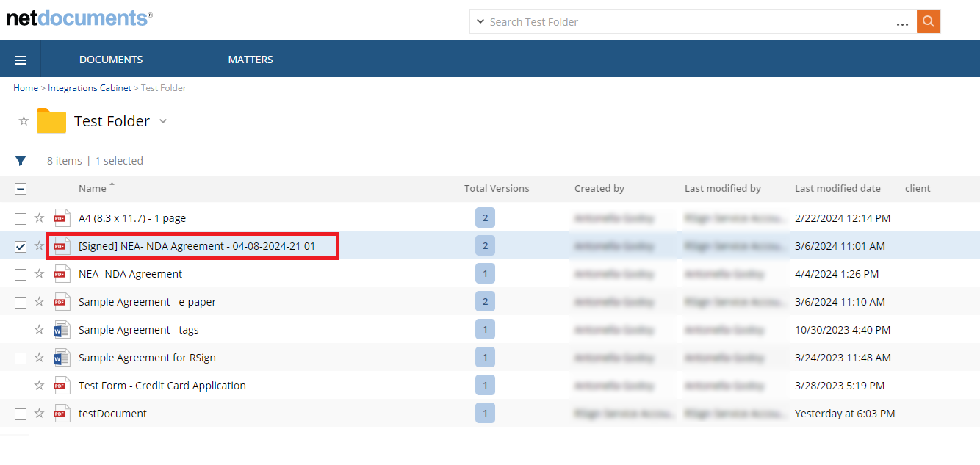Click PDF icon of NEA- NDA Agreement
980x465 pixels.
click(62, 274)
